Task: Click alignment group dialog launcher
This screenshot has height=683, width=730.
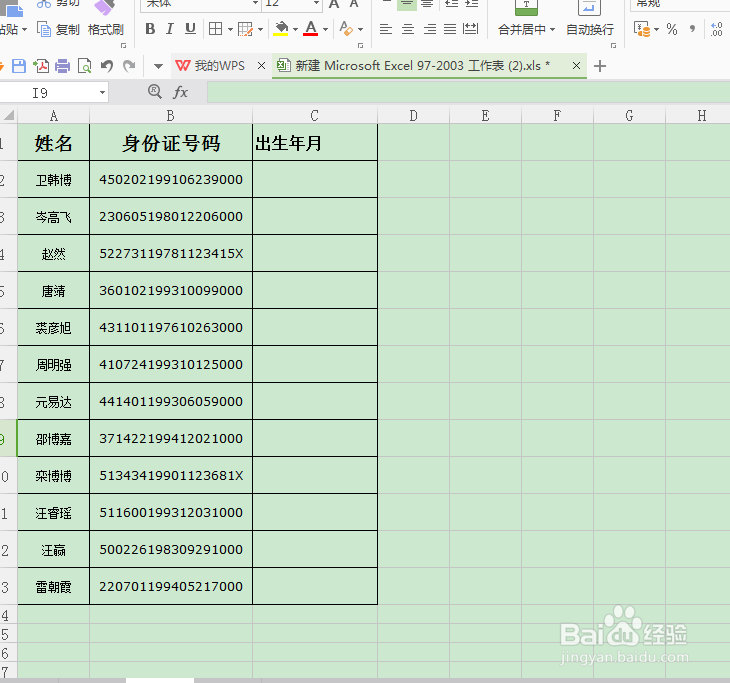Action: tap(614, 46)
